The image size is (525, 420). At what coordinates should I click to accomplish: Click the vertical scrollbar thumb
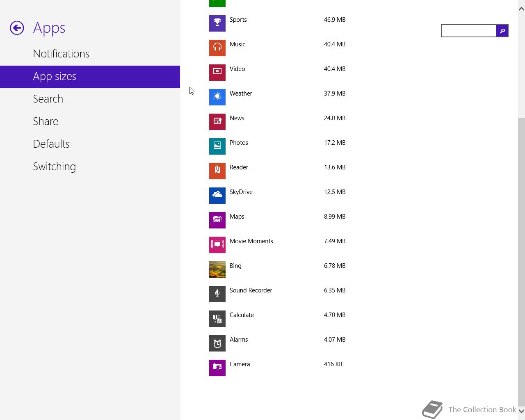(x=521, y=262)
